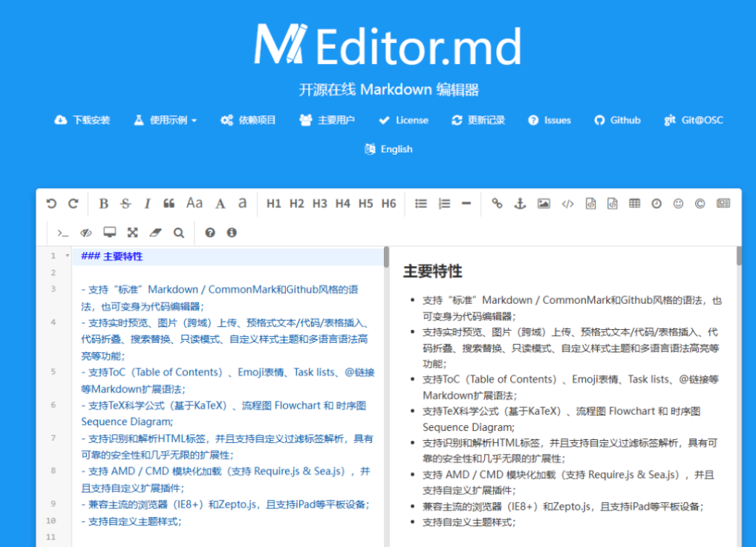Image resolution: width=756 pixels, height=547 pixels.
Task: Insert H3 heading
Action: [x=319, y=204]
